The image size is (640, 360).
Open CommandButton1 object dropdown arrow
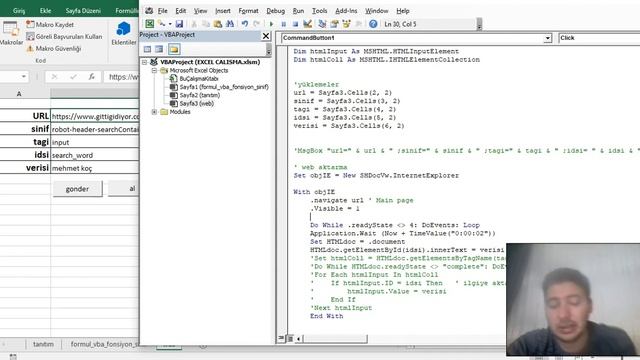pyautogui.click(x=547, y=38)
